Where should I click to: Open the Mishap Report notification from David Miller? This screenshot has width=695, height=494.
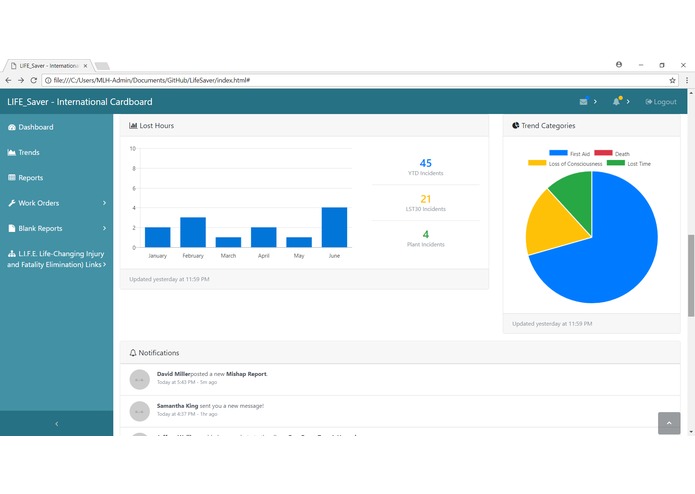400,380
